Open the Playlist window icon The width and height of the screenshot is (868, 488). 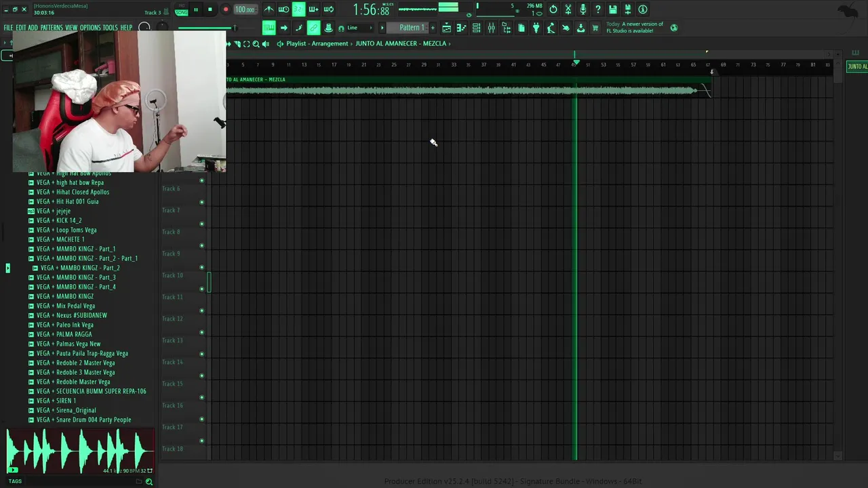(x=446, y=28)
